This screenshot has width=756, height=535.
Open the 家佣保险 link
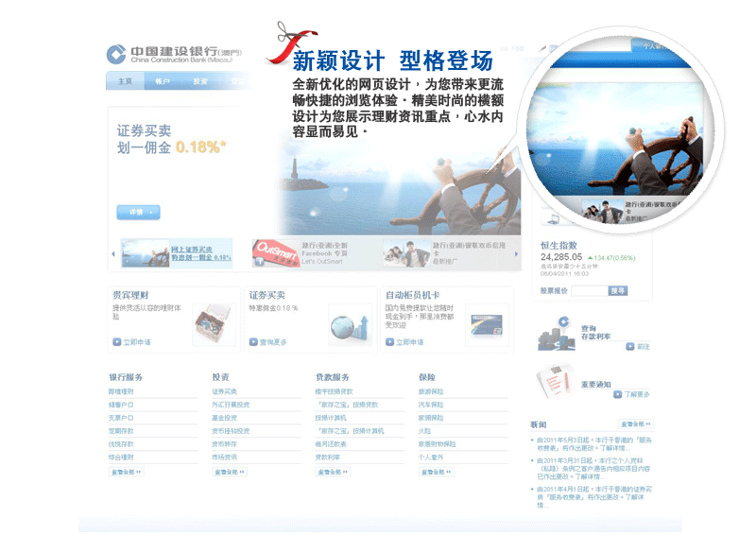pyautogui.click(x=431, y=418)
